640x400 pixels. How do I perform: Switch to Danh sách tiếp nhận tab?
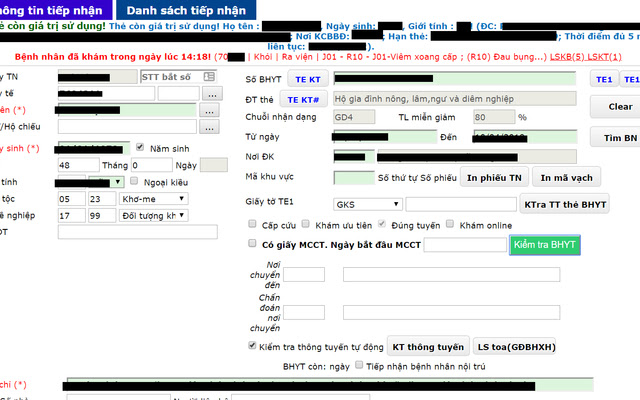tap(186, 10)
